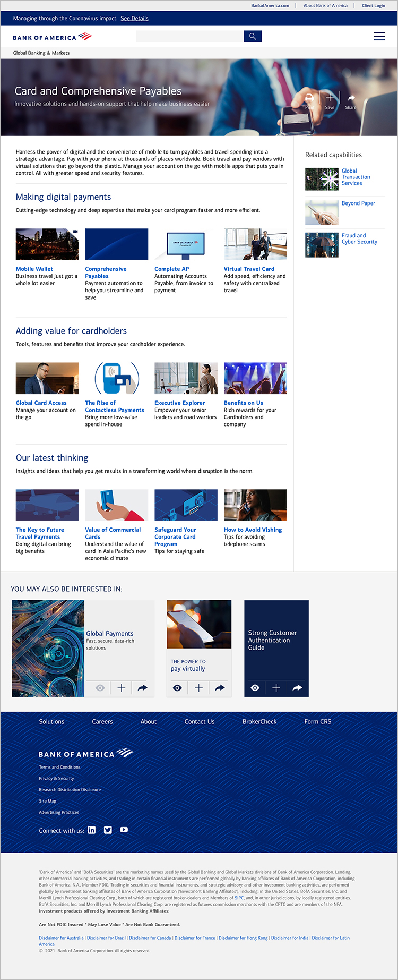Image resolution: width=398 pixels, height=980 pixels.
Task: Save the pay virtually card with plus
Action: click(199, 688)
